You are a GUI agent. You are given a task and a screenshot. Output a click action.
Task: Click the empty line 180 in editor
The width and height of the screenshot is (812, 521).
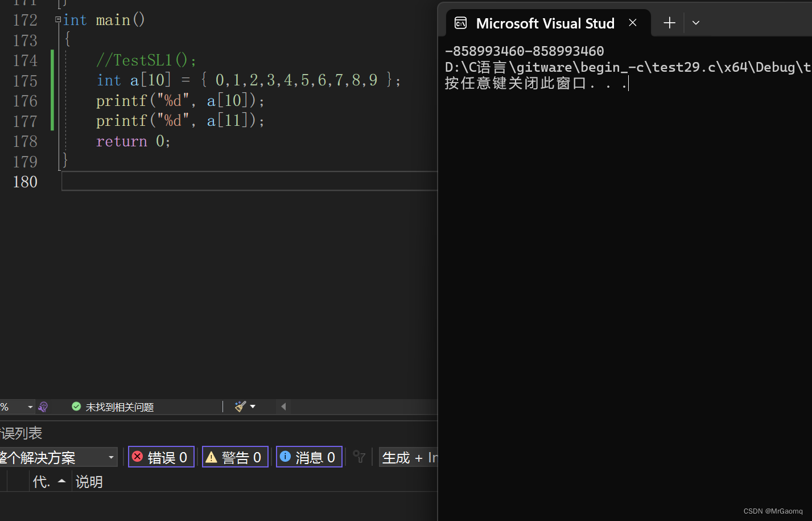tap(249, 182)
